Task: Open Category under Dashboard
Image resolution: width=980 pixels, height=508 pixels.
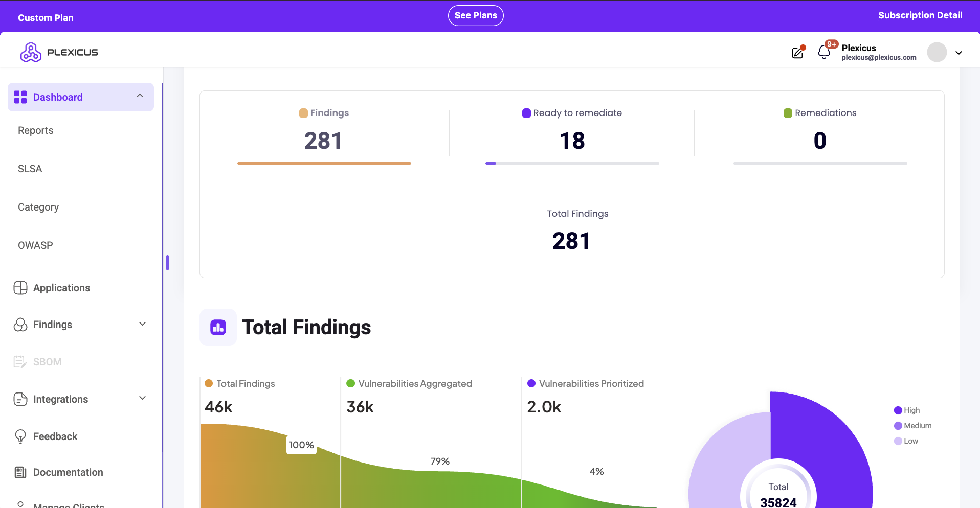Action: point(38,207)
